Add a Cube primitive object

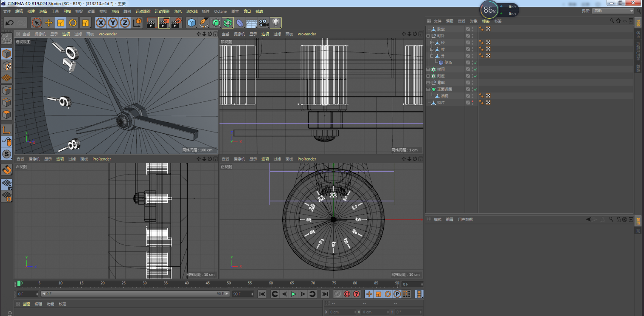click(192, 23)
